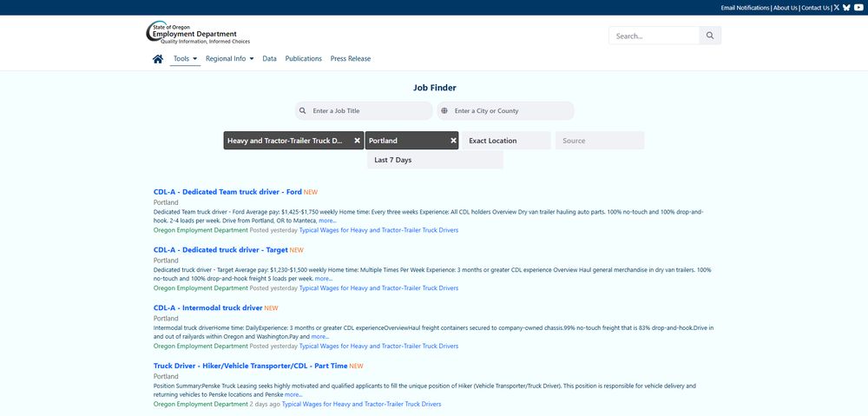Click the globe icon in the City field

tap(444, 111)
